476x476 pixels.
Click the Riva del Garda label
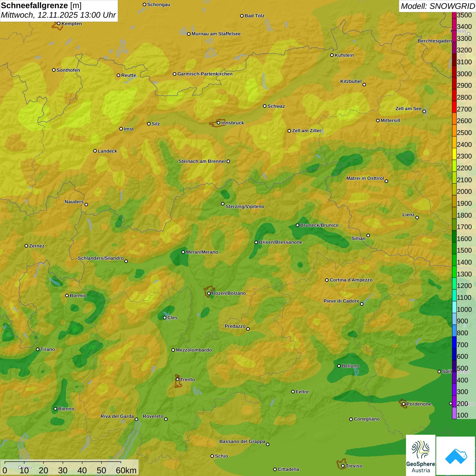click(117, 416)
